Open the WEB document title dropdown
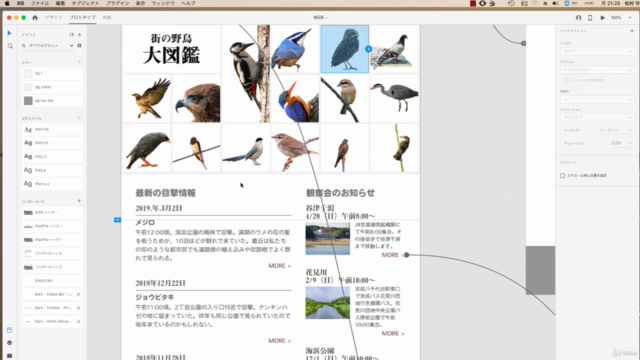 [320, 18]
